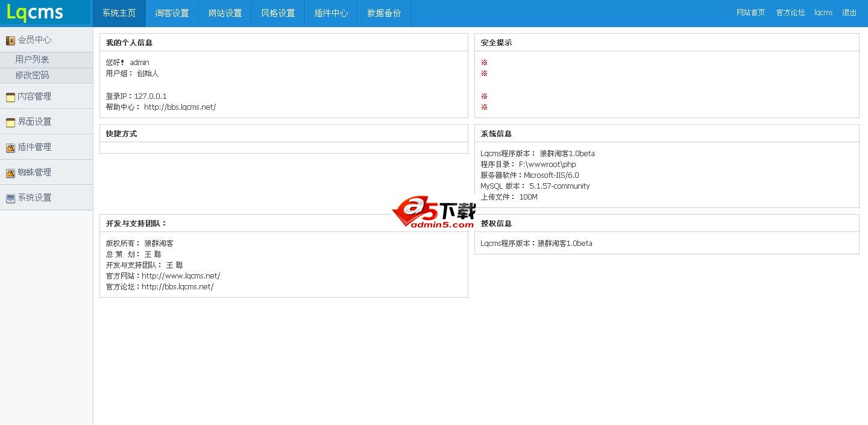
Task: Click the 上传文件 100M line
Action: [x=509, y=197]
